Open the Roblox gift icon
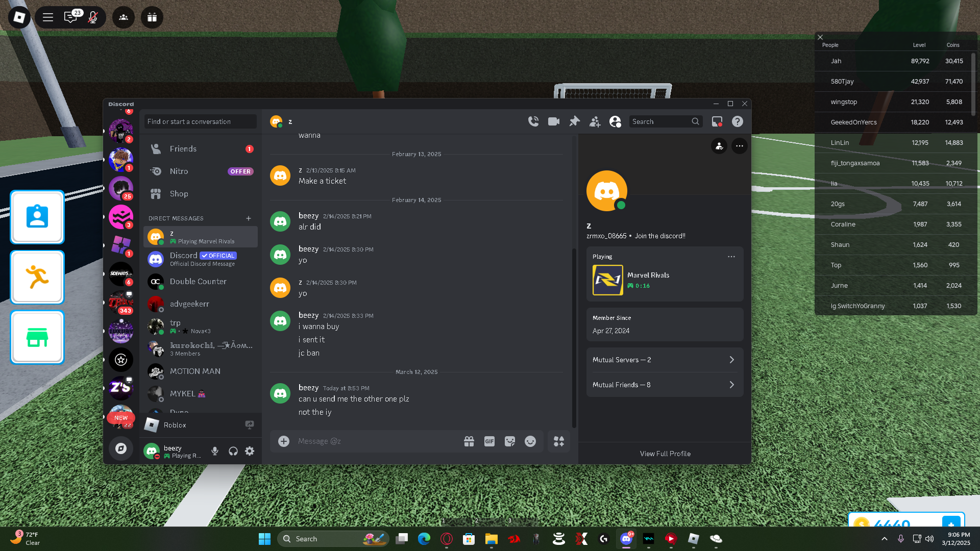Viewport: 980px width, 551px height. (x=152, y=17)
